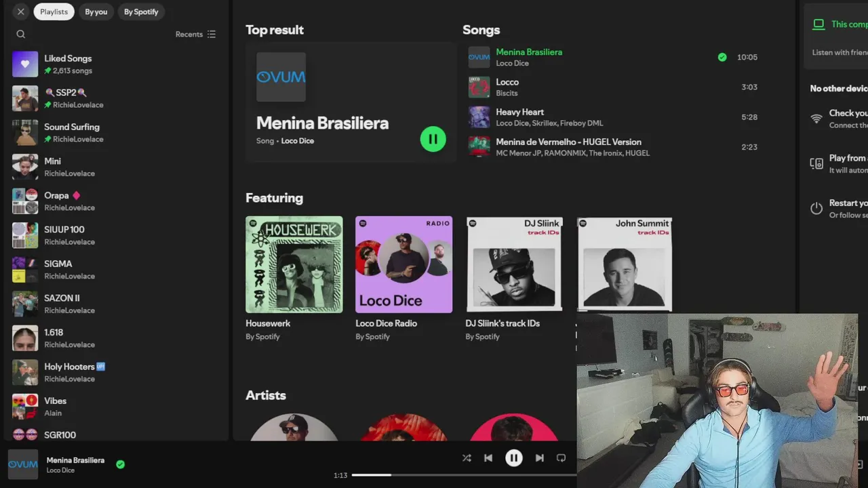
Task: Open the Liked Songs playlist
Action: tap(115, 64)
